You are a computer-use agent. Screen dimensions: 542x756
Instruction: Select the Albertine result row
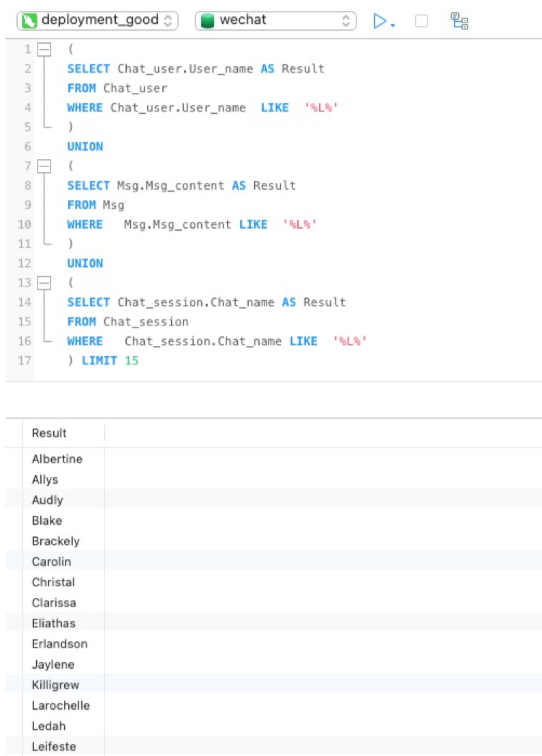pyautogui.click(x=57, y=459)
